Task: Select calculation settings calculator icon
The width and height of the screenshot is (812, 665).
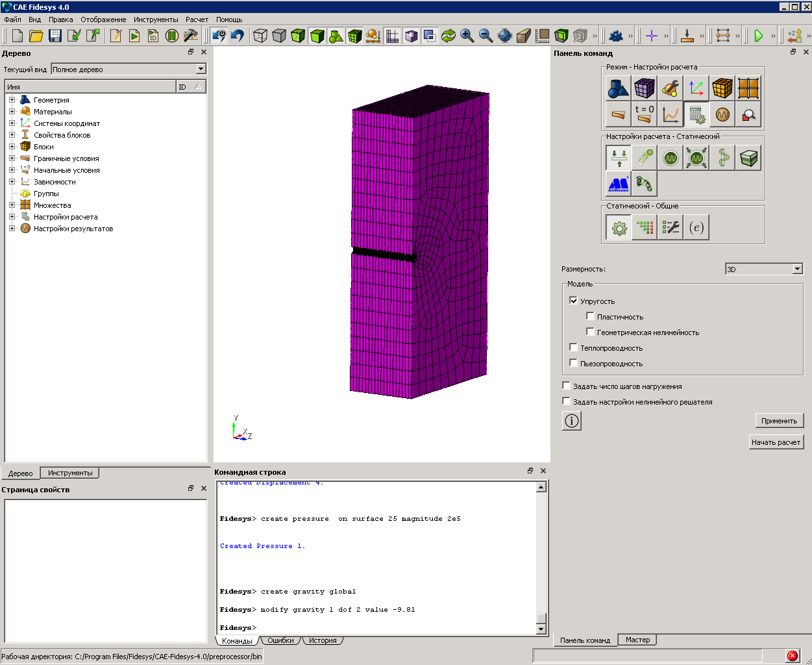Action: click(696, 114)
